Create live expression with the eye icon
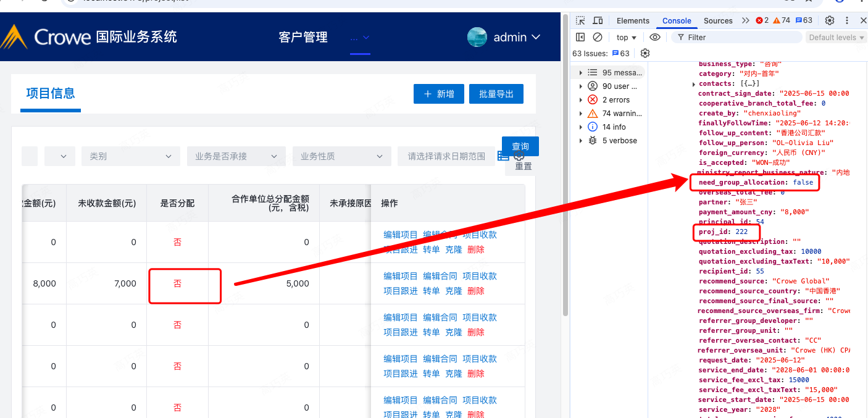The height and width of the screenshot is (418, 868). click(655, 37)
